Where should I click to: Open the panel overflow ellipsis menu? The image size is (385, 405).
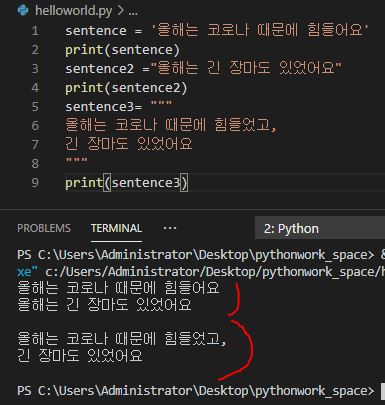click(x=170, y=228)
